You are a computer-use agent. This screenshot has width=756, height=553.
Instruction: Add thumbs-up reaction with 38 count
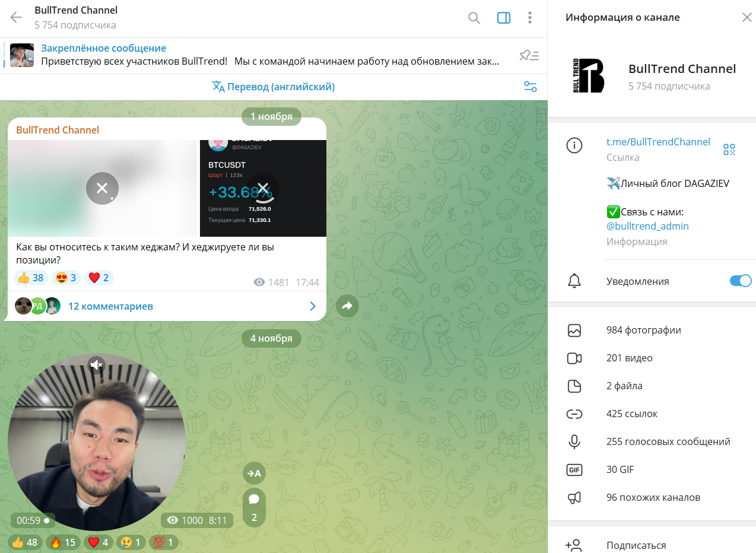coord(30,278)
